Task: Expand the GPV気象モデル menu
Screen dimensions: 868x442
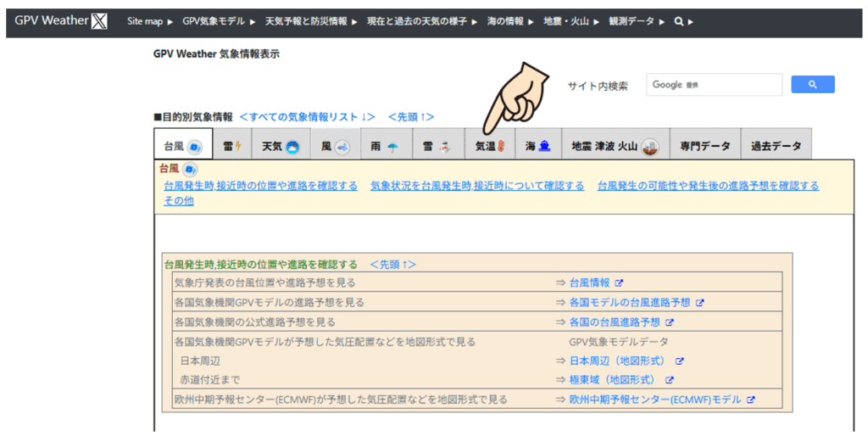Action: 219,21
